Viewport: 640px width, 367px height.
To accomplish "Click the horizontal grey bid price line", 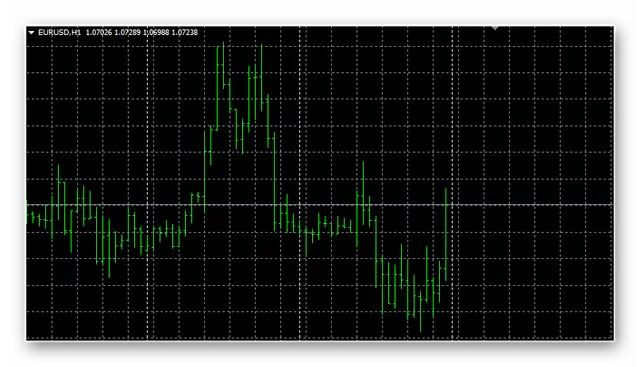I will pos(320,205).
